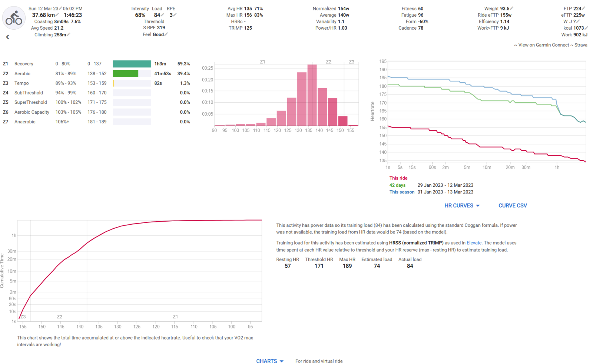593x364 pixels.
Task: Follow the Elevate hyperlink
Action: 474,243
